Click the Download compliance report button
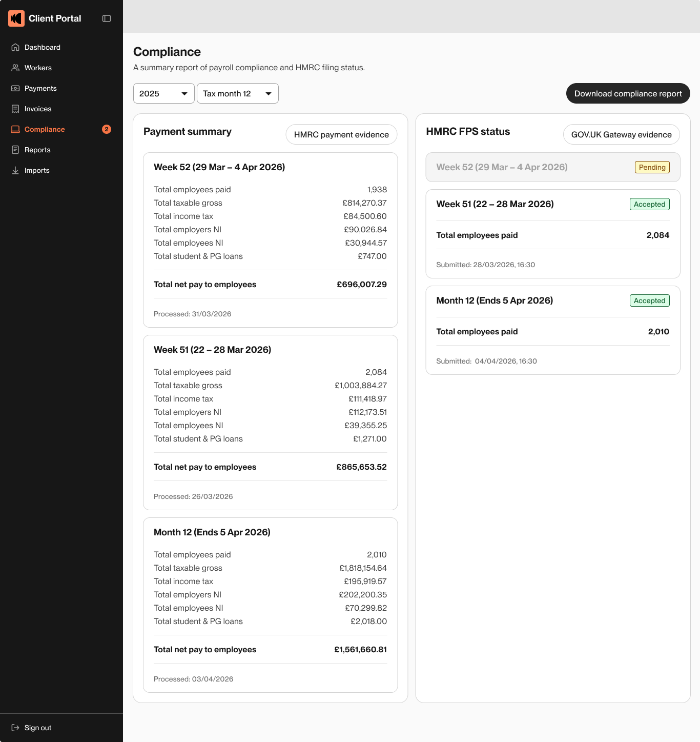This screenshot has height=742, width=700. click(x=628, y=93)
